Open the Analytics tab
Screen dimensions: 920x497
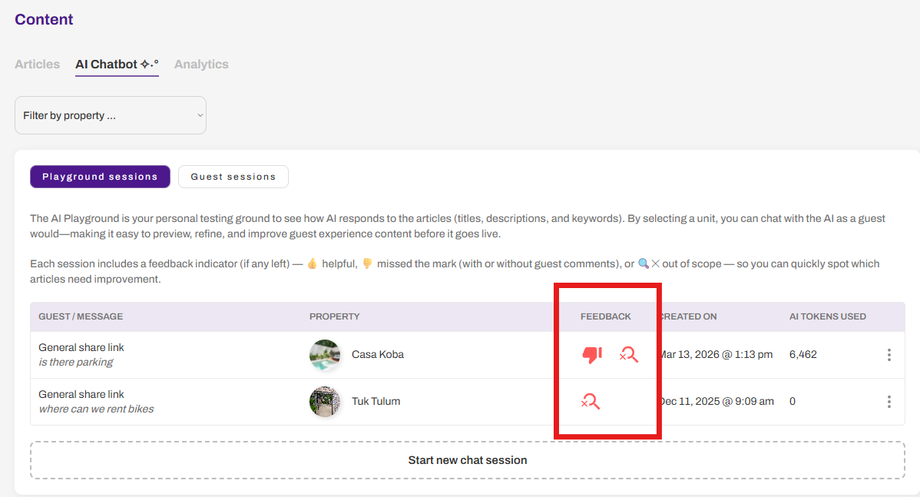201,64
